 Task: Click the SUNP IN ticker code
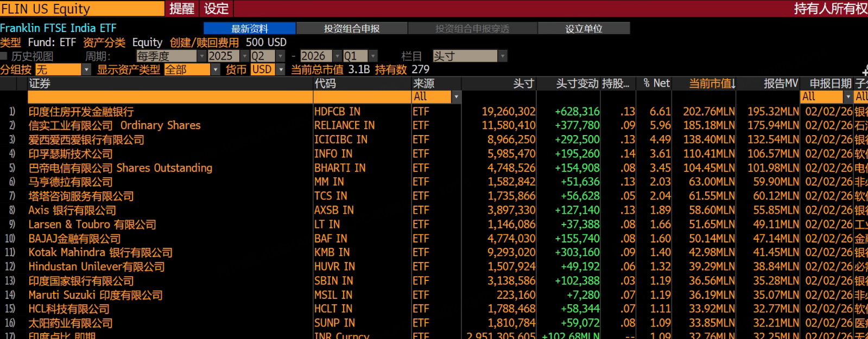(334, 323)
